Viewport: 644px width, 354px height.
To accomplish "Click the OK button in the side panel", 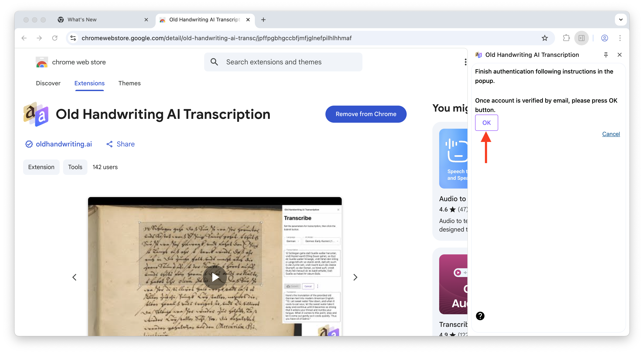I will [486, 122].
